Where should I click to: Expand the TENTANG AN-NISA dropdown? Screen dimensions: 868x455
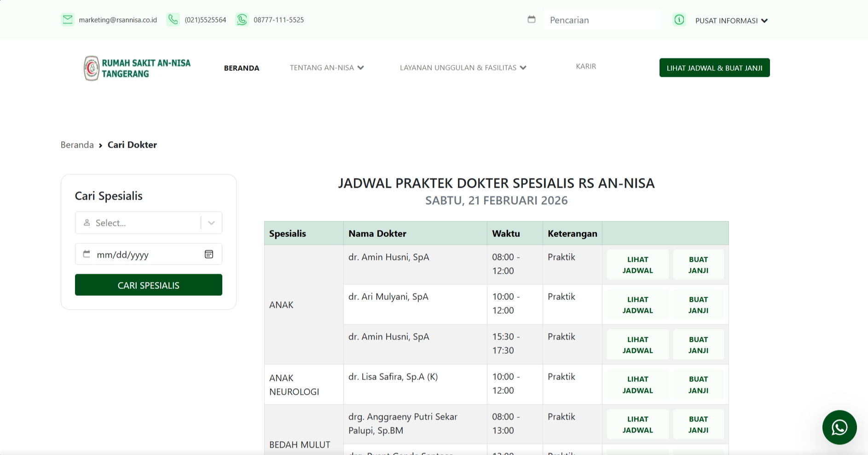327,68
